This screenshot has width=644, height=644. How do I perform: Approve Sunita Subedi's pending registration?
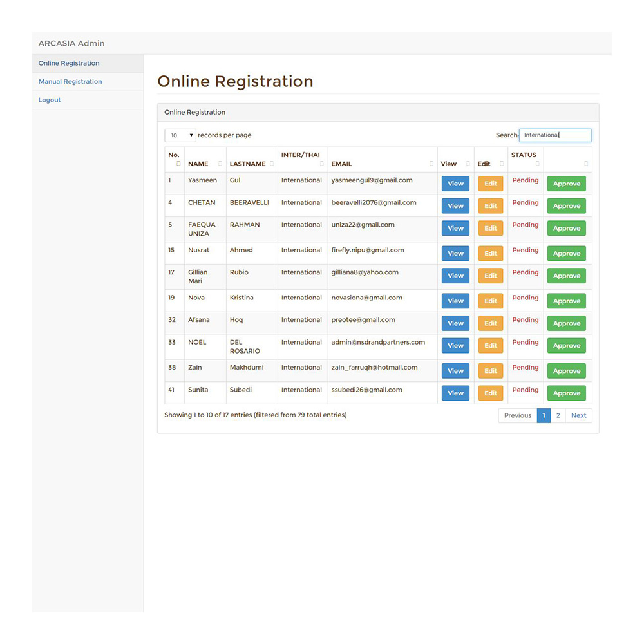tap(567, 393)
